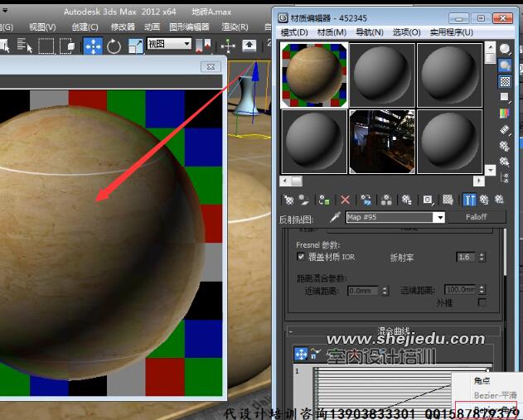Click the Make Unique icon
This screenshot has height=420, width=523.
pyautogui.click(x=386, y=200)
